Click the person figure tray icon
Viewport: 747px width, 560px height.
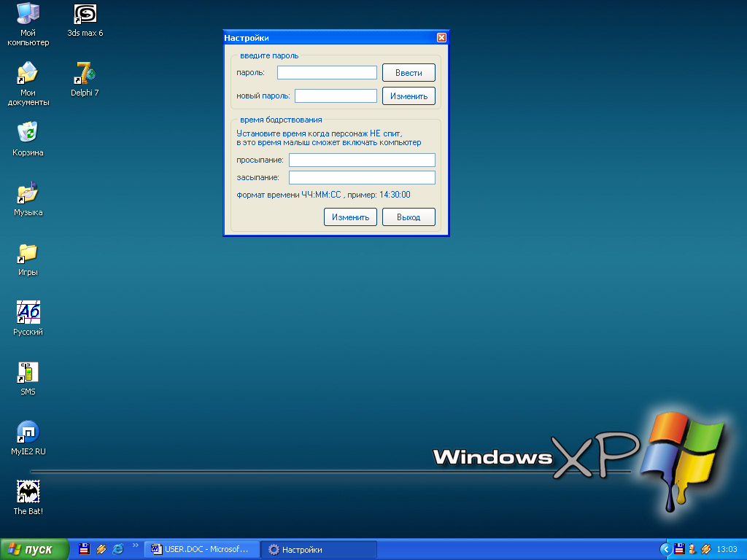pyautogui.click(x=693, y=549)
